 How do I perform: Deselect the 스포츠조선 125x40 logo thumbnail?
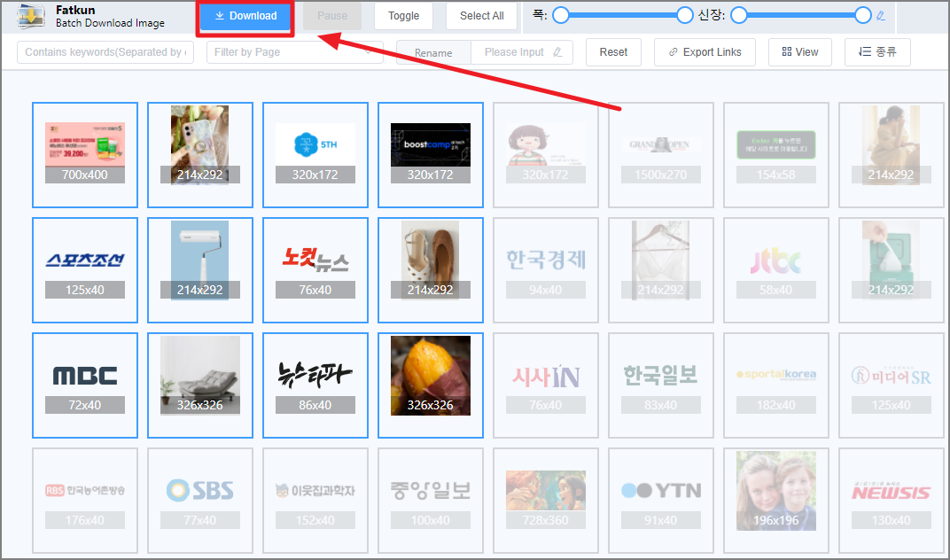[x=85, y=270]
